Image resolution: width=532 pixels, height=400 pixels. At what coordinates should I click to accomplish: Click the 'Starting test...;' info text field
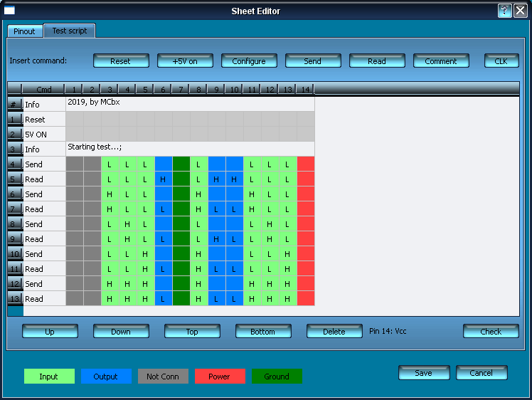point(190,148)
